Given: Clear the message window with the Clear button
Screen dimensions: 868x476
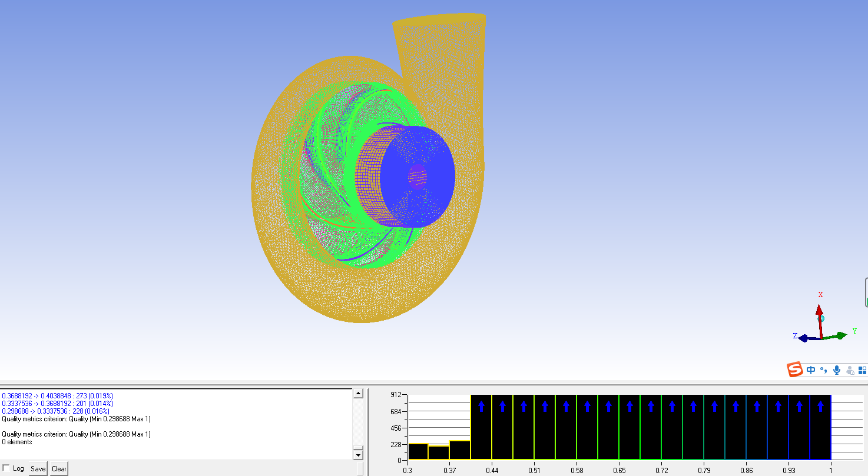Looking at the screenshot, I should tap(59, 469).
